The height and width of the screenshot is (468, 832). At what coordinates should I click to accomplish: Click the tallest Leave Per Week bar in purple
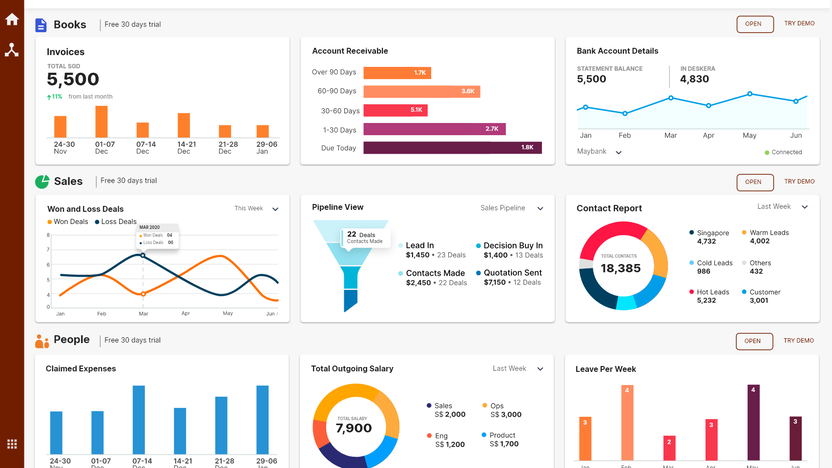[753, 422]
